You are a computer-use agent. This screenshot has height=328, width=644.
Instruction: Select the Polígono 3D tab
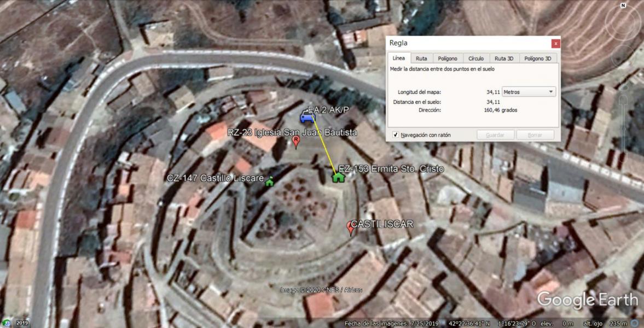[x=537, y=58]
